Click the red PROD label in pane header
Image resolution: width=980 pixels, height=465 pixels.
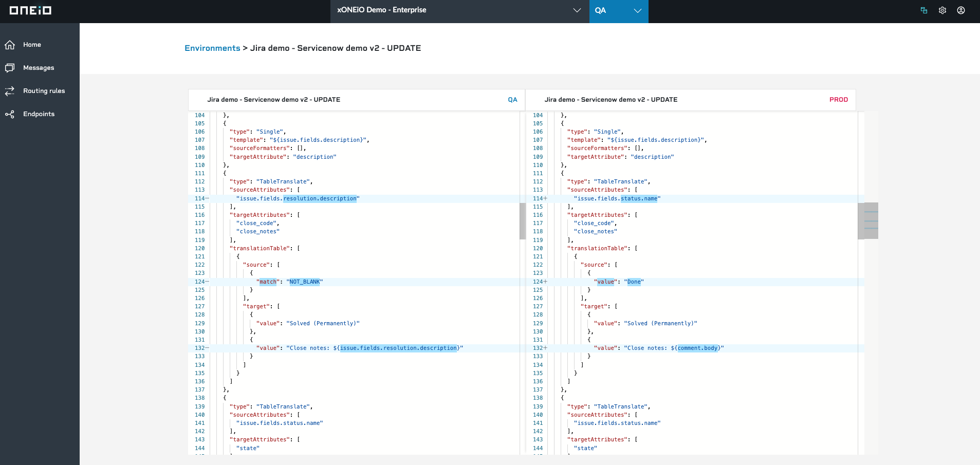pos(839,100)
